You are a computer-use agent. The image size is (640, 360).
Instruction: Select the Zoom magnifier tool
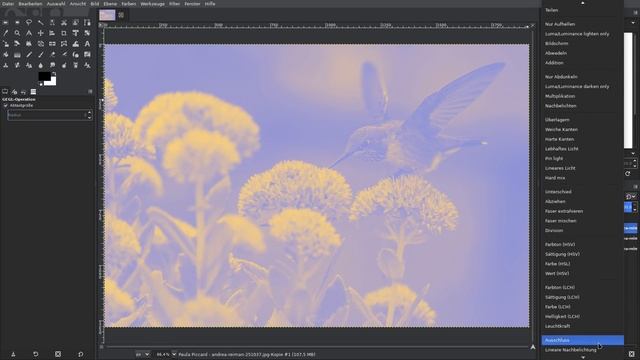click(17, 33)
